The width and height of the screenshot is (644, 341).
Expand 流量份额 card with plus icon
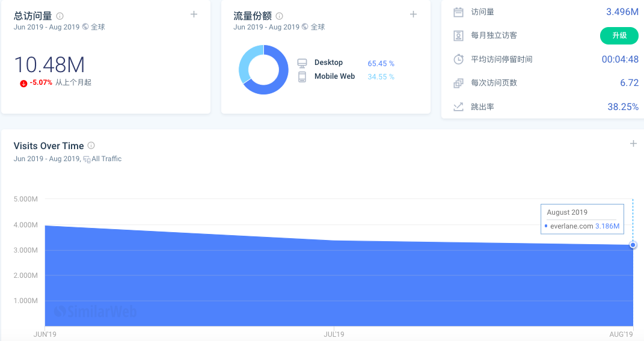click(413, 14)
